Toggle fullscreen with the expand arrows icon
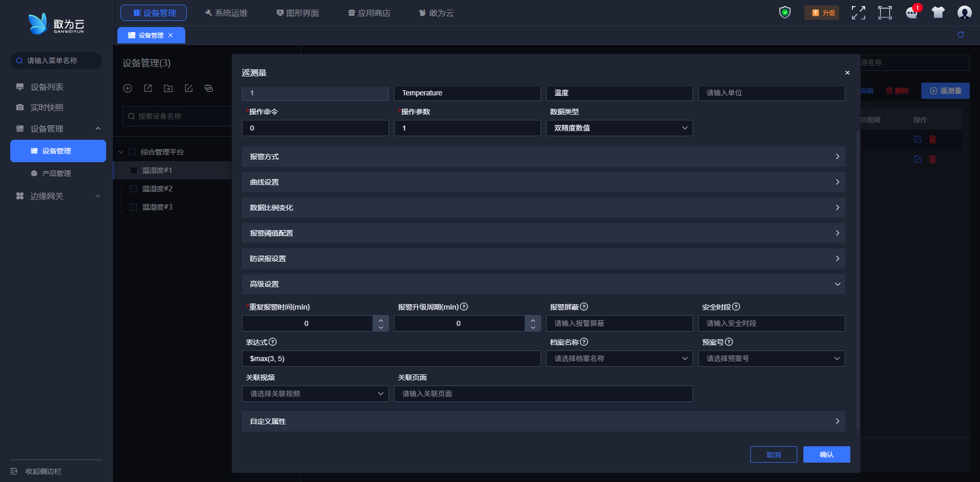The image size is (980, 482). coord(859,13)
